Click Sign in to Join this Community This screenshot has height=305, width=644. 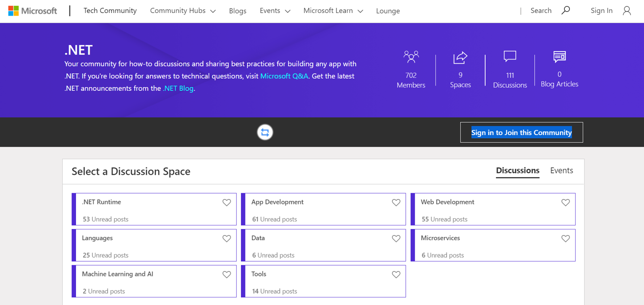coord(521,132)
